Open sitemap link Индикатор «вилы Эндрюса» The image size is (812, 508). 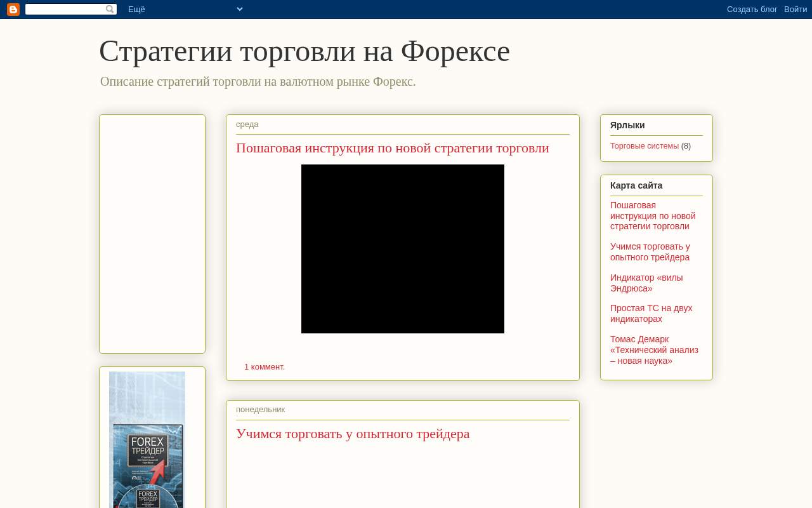(x=646, y=283)
